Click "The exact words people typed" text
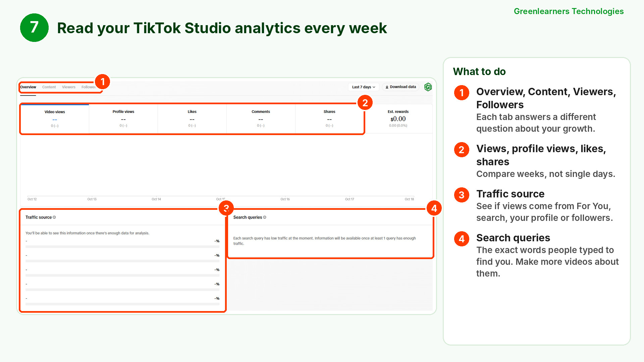 pyautogui.click(x=547, y=262)
